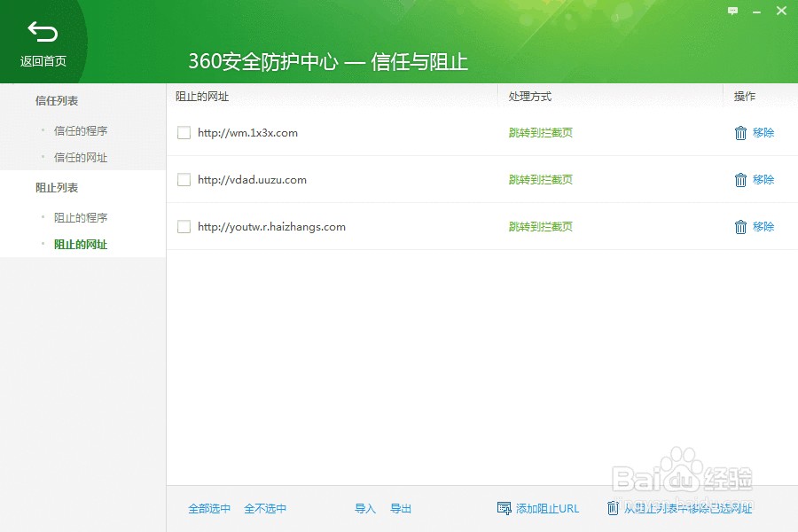Screen dimensions: 798x532
Task: Click the 信任列表 section heading
Action: 57,101
